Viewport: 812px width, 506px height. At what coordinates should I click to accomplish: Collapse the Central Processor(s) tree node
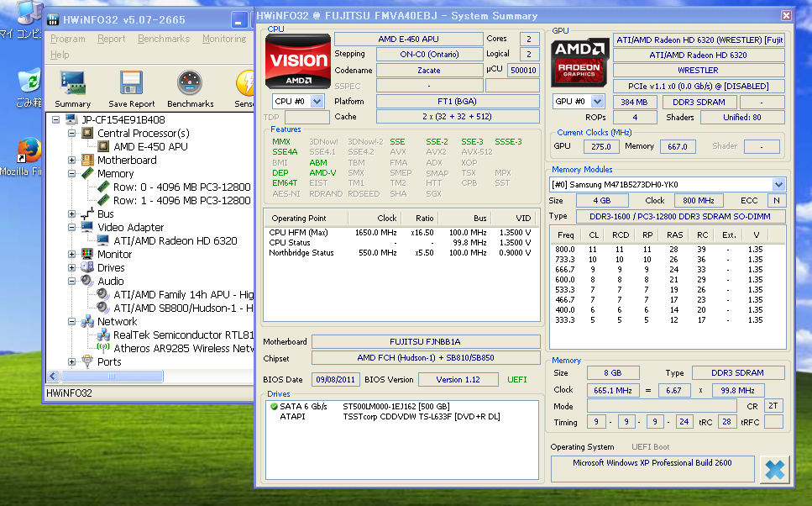click(72, 134)
